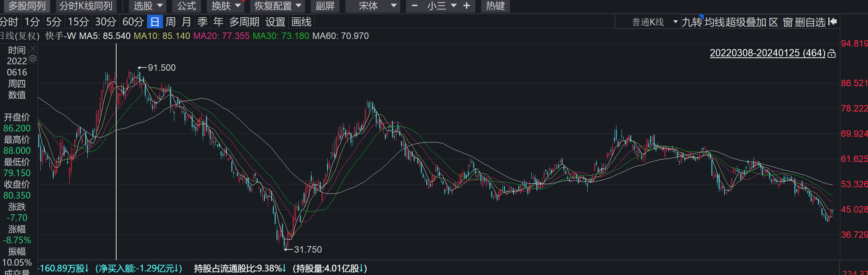Switch to 年 yearly period

pos(218,22)
